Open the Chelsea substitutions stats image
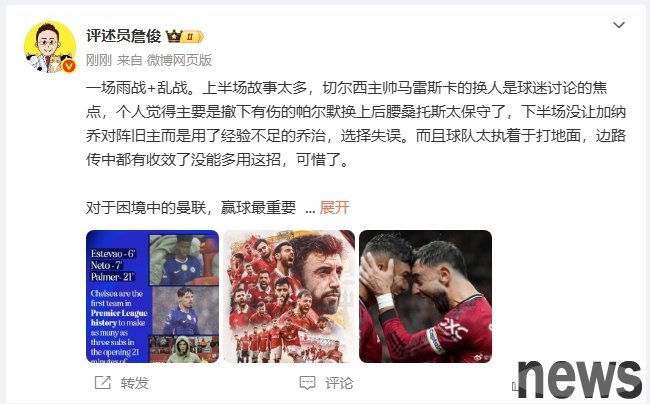This screenshot has width=650, height=404. [x=153, y=296]
